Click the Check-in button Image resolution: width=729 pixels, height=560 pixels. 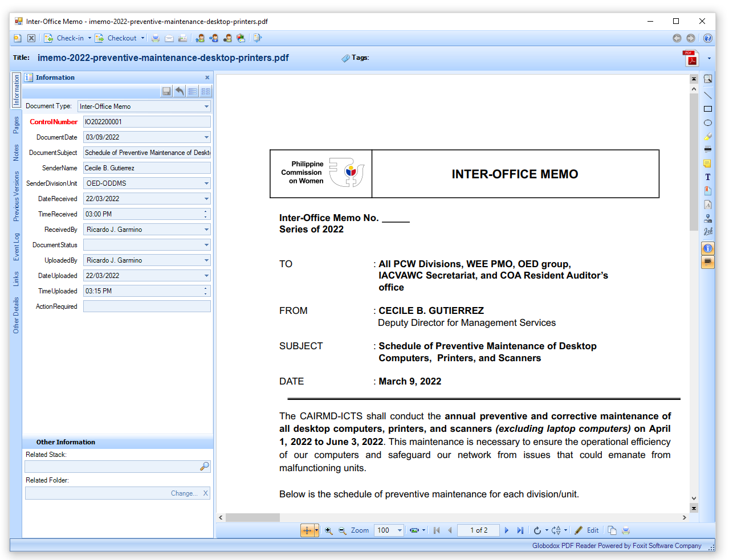click(64, 38)
